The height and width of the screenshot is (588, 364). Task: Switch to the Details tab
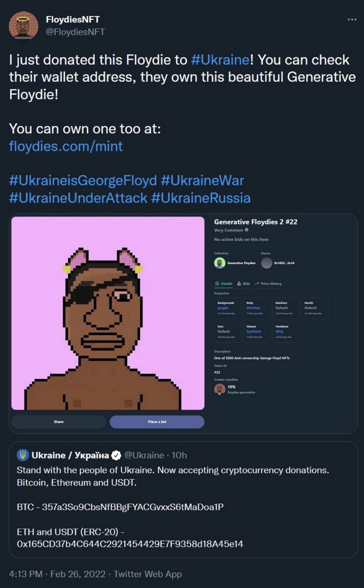(224, 284)
